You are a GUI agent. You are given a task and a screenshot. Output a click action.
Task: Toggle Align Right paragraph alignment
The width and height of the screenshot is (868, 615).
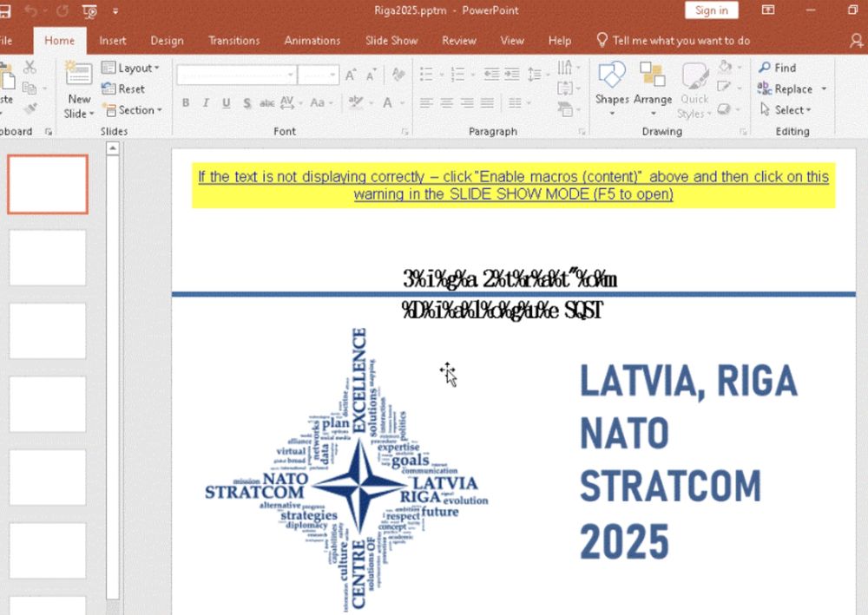tap(467, 103)
